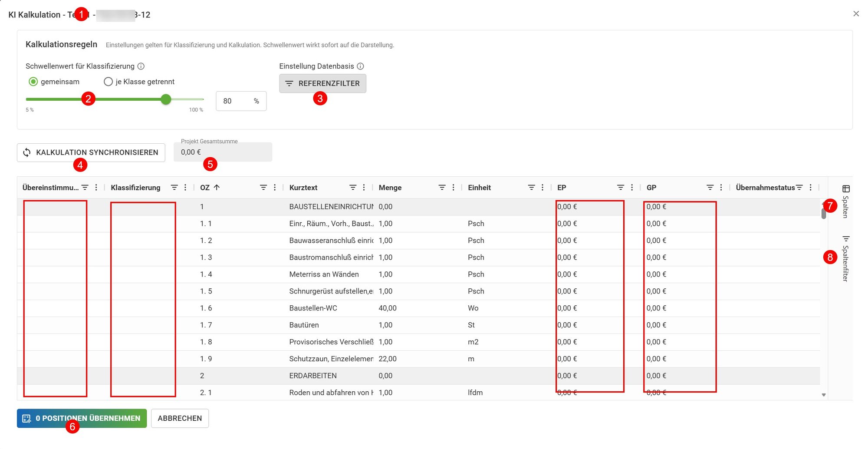This screenshot has height=449, width=868.
Task: Click the threshold percent input field showing 80
Action: (241, 101)
